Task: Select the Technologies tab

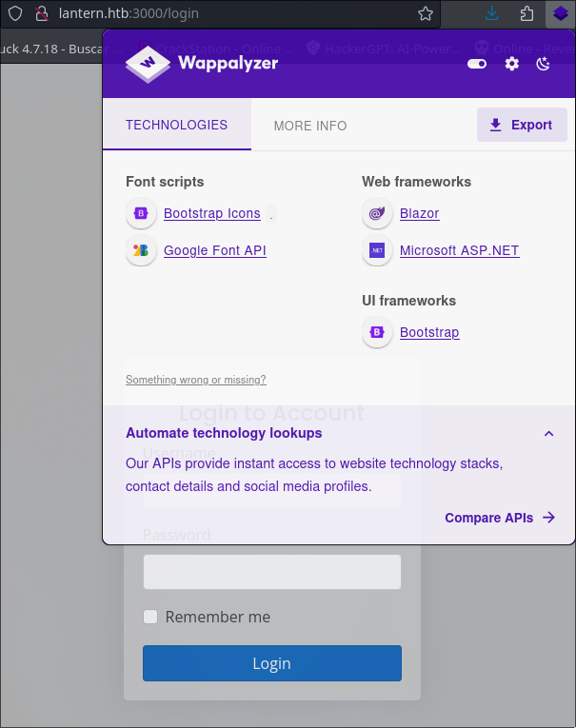Action: pyautogui.click(x=176, y=125)
